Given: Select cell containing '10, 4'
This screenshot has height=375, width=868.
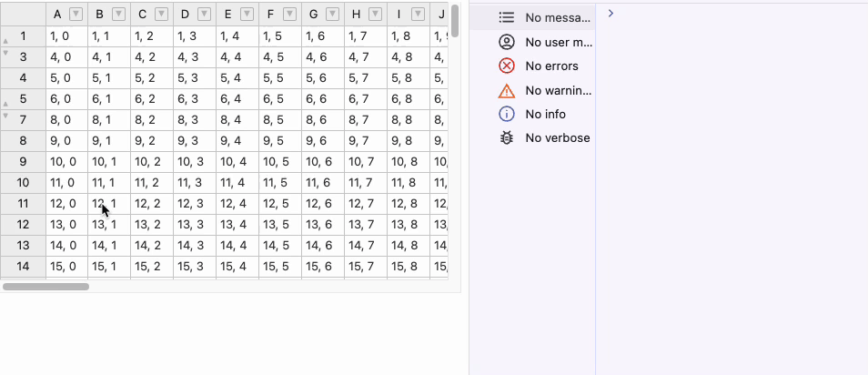Looking at the screenshot, I should [237, 162].
